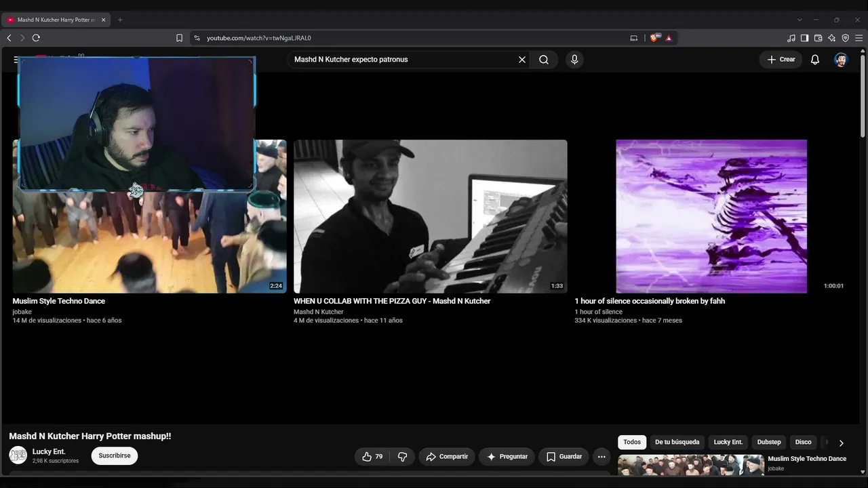This screenshot has width=868, height=488.
Task: Open picture-in-picture icon in address bar
Action: (x=634, y=38)
